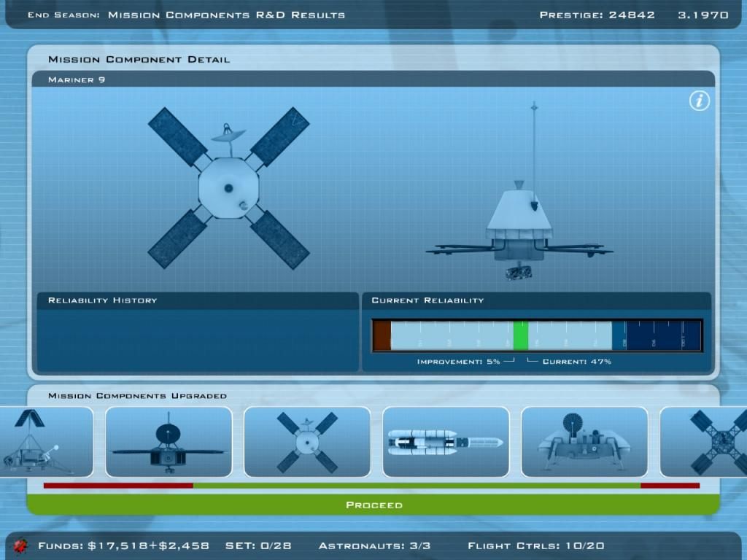Click the red-green components scrollbar
The width and height of the screenshot is (747, 560).
(x=371, y=486)
